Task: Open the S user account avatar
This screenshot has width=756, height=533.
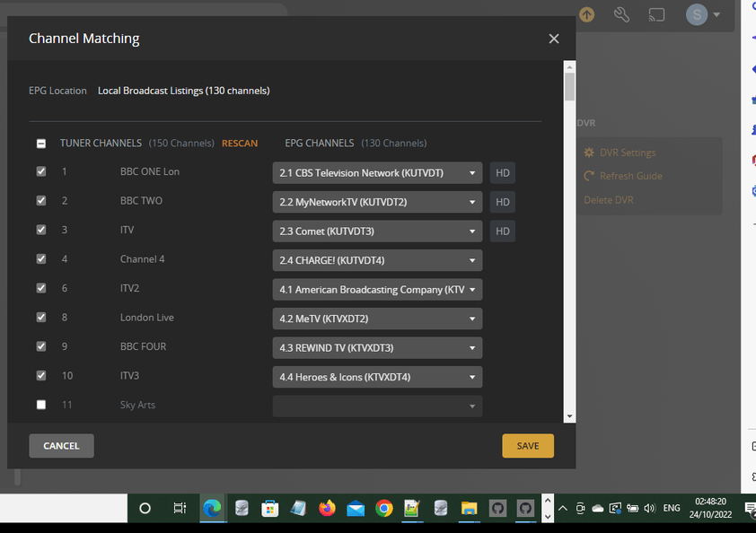Action: coord(697,15)
